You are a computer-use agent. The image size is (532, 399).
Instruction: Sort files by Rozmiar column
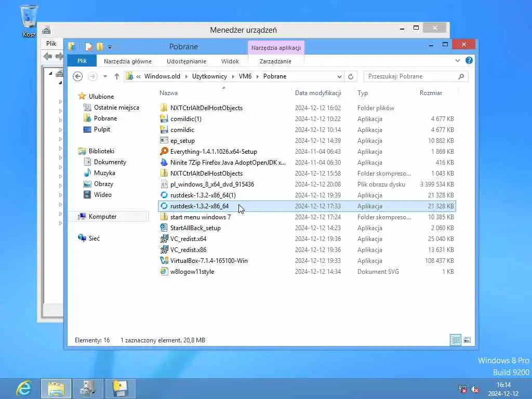pos(431,93)
